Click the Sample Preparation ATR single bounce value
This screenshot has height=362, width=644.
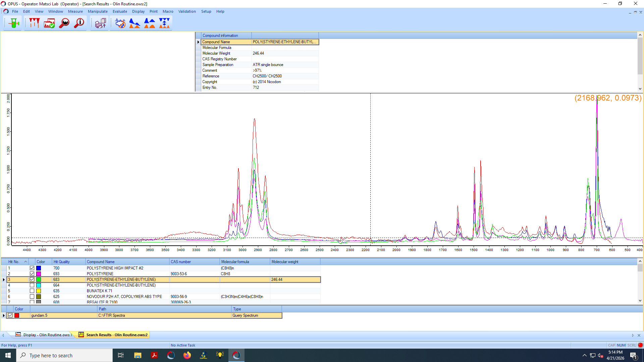[285, 65]
